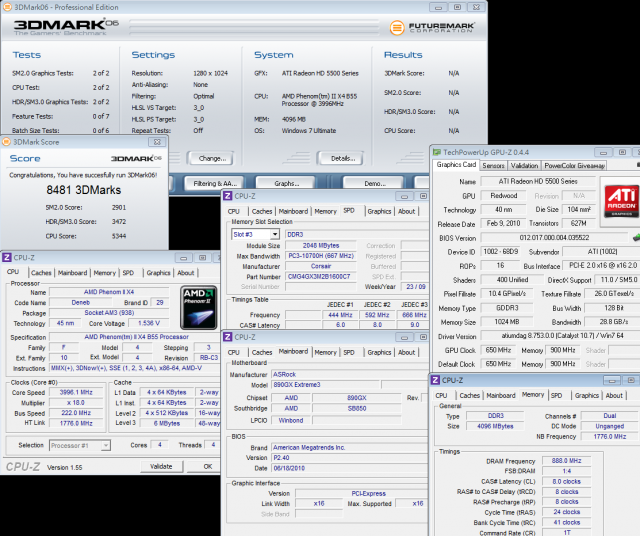
Task: Click the Part Number CMG4GX3M2B1600C7
Action: tap(319, 276)
